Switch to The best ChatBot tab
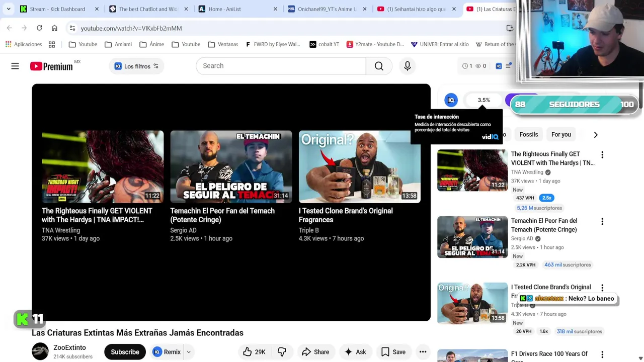The height and width of the screenshot is (362, 644). pos(149,9)
